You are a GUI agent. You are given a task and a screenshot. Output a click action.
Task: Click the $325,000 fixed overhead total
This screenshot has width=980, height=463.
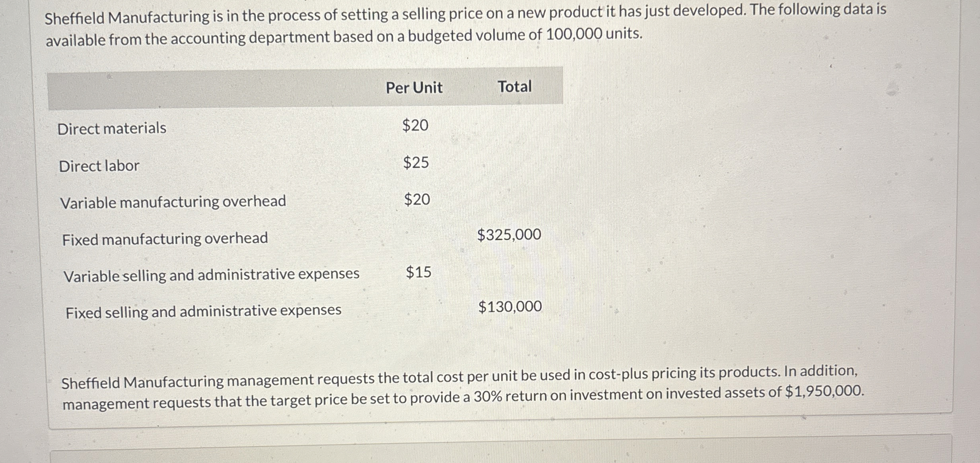click(509, 235)
